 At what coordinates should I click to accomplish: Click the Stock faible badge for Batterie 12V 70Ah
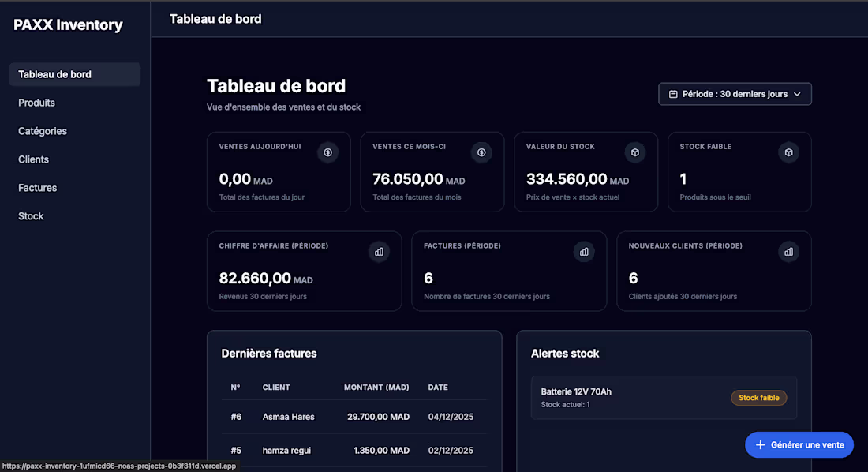click(758, 398)
